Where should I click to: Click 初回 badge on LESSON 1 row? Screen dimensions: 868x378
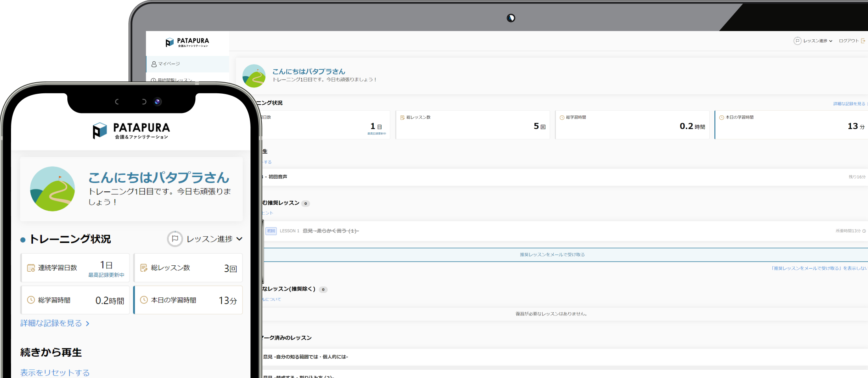click(271, 231)
